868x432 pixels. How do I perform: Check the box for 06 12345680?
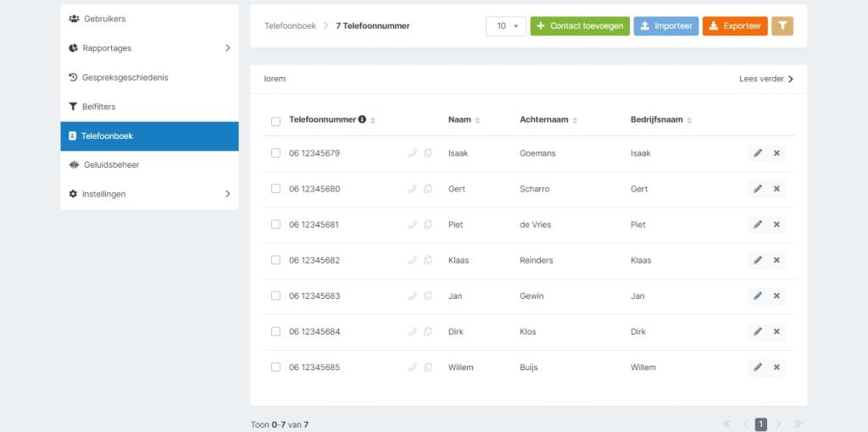pos(275,189)
